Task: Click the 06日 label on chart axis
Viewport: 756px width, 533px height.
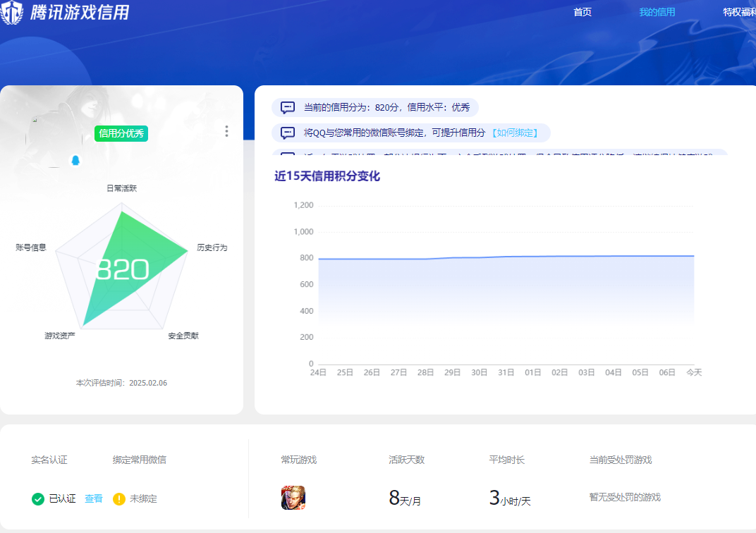Action: click(667, 372)
